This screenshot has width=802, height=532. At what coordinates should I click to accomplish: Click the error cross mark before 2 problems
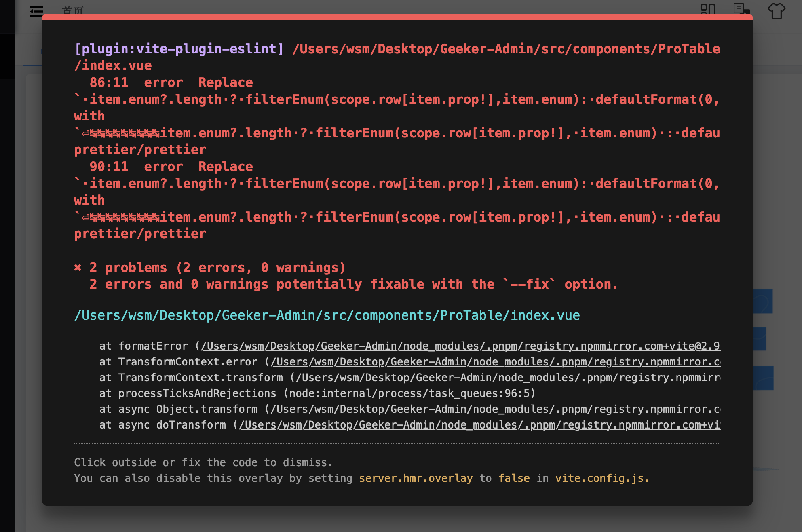coord(78,267)
